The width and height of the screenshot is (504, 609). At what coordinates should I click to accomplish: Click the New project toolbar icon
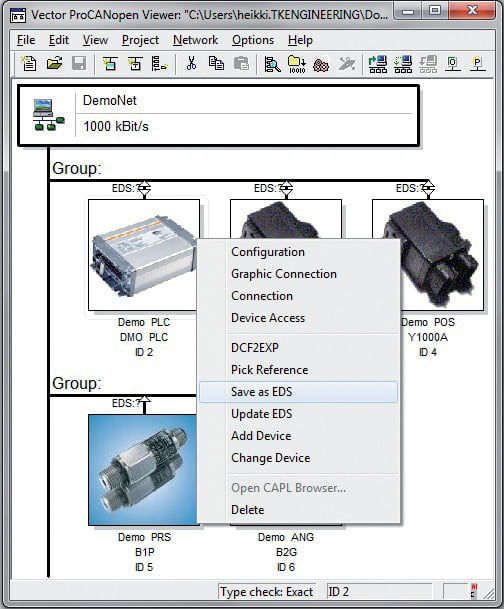[29, 64]
